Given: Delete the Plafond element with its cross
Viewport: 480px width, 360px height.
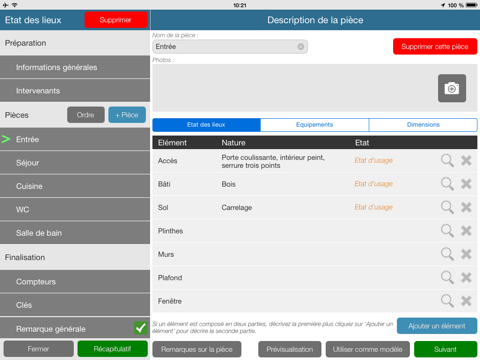Looking at the screenshot, I should (x=466, y=278).
